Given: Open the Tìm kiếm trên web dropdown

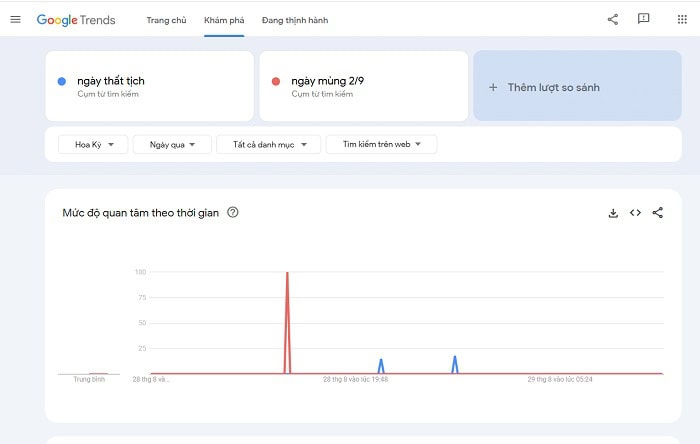Looking at the screenshot, I should (381, 145).
